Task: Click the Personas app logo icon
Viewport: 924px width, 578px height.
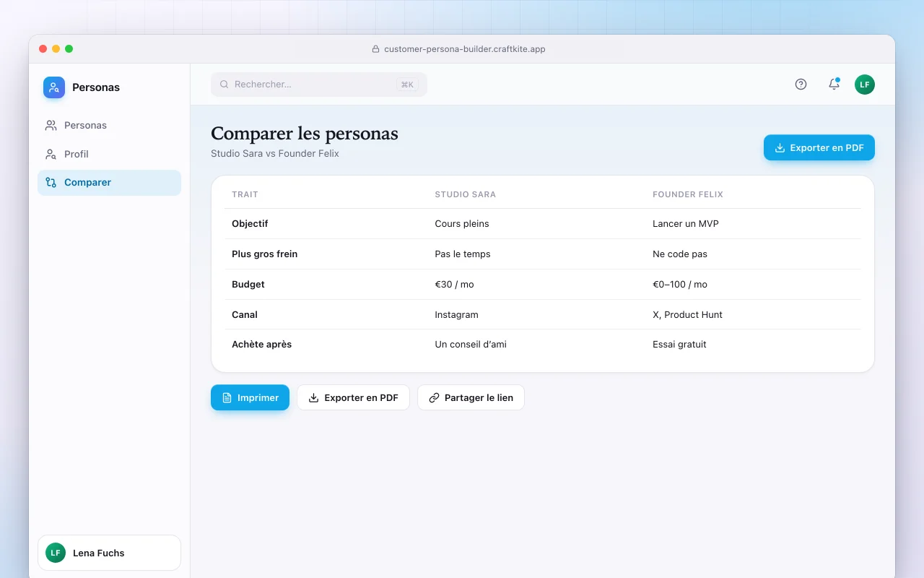Action: coord(54,87)
